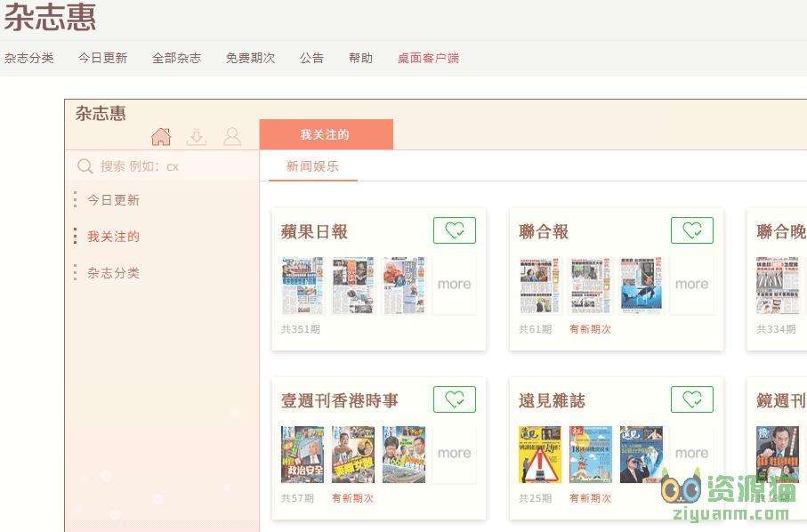Toggle follow heart for 蘋果日報

455,230
